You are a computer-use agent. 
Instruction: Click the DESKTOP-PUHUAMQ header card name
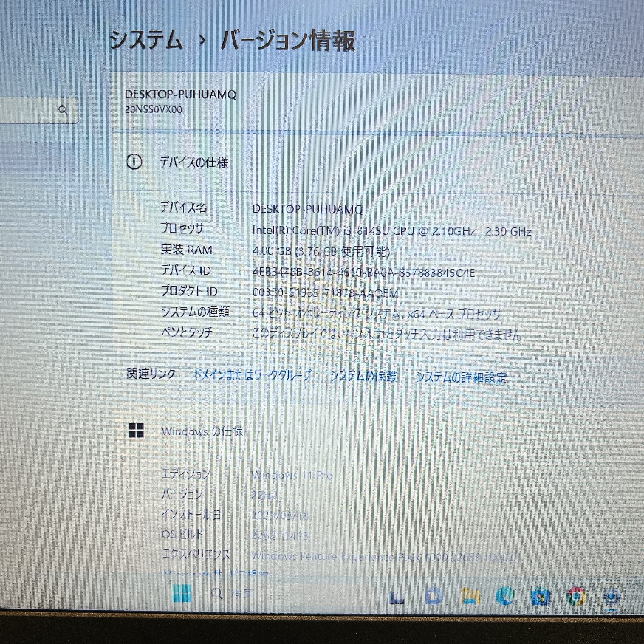coord(180,94)
